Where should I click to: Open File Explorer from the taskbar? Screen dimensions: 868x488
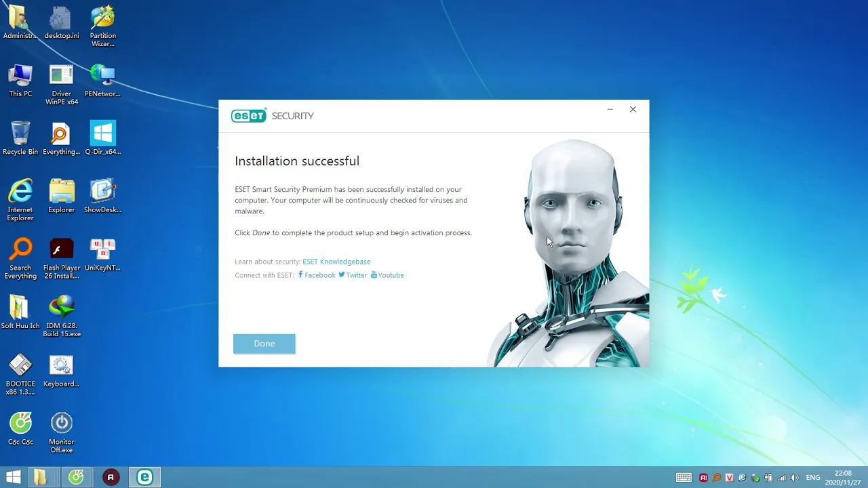[x=41, y=477]
